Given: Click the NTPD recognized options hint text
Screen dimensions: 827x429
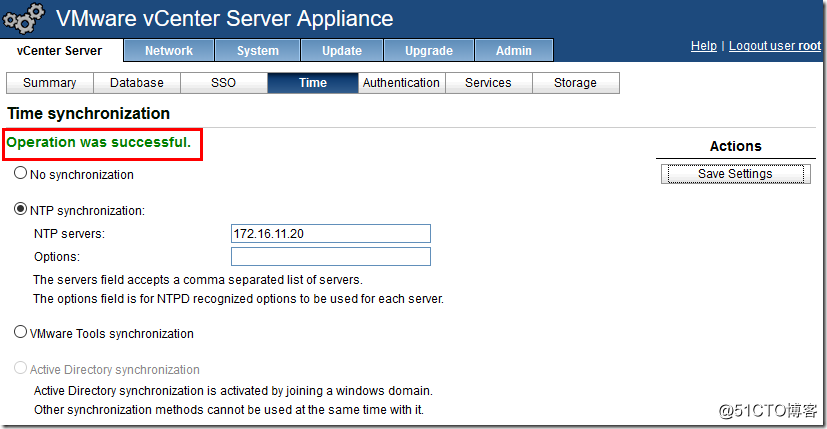Looking at the screenshot, I should [x=238, y=299].
